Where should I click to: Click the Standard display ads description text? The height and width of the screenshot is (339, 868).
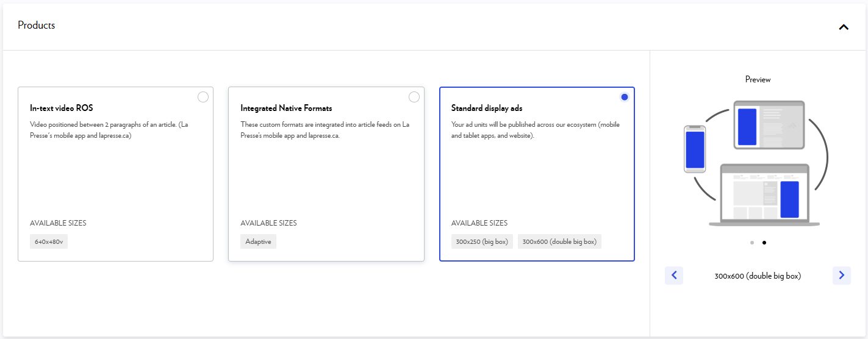click(536, 130)
